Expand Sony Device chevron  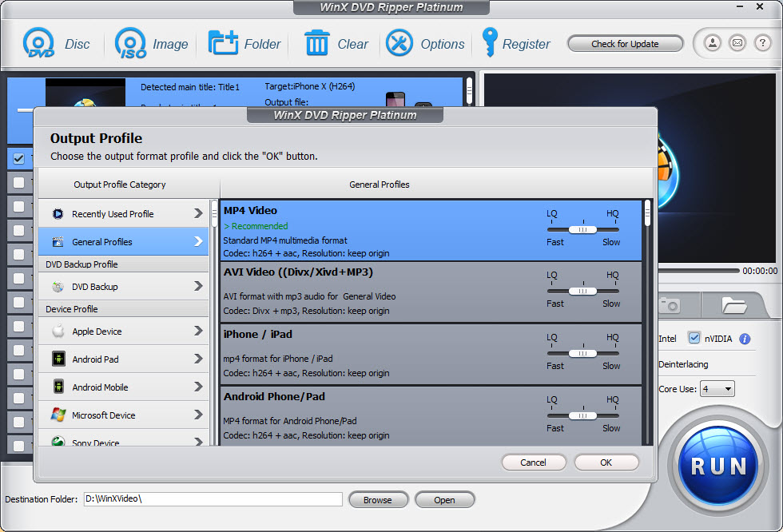coord(198,441)
